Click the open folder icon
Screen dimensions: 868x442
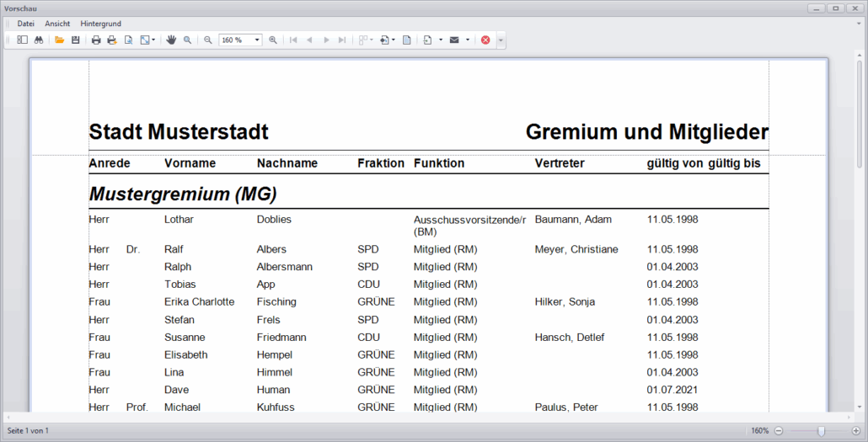[x=60, y=40]
